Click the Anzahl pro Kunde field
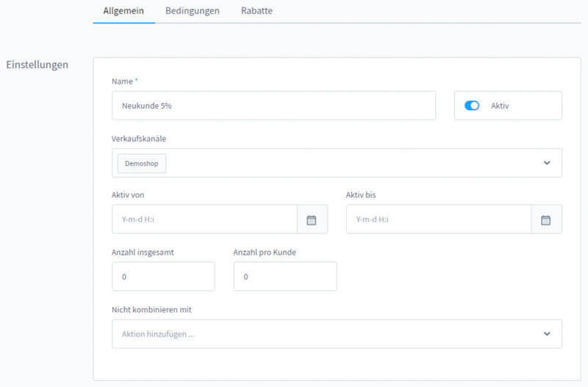 [x=285, y=277]
